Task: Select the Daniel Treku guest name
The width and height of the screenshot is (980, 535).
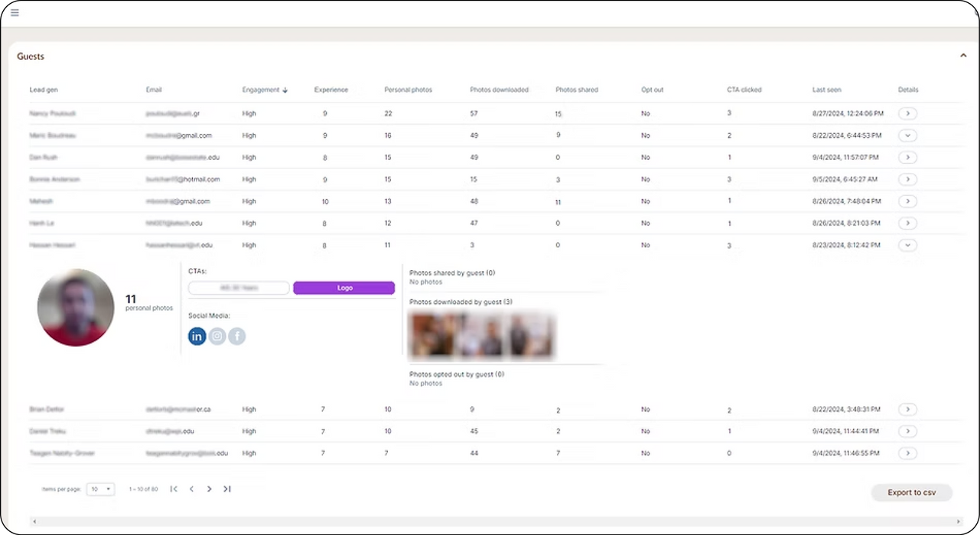Action: [x=49, y=431]
